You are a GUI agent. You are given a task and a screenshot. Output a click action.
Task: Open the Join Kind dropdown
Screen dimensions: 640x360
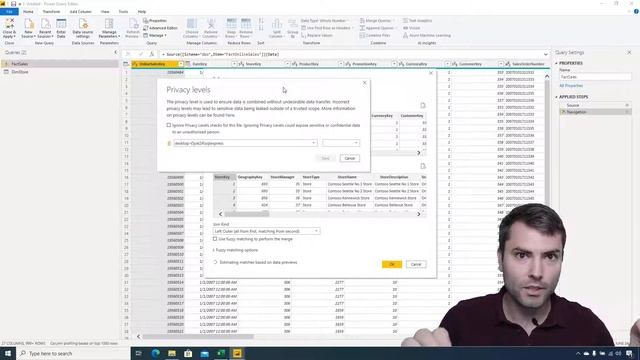267,231
